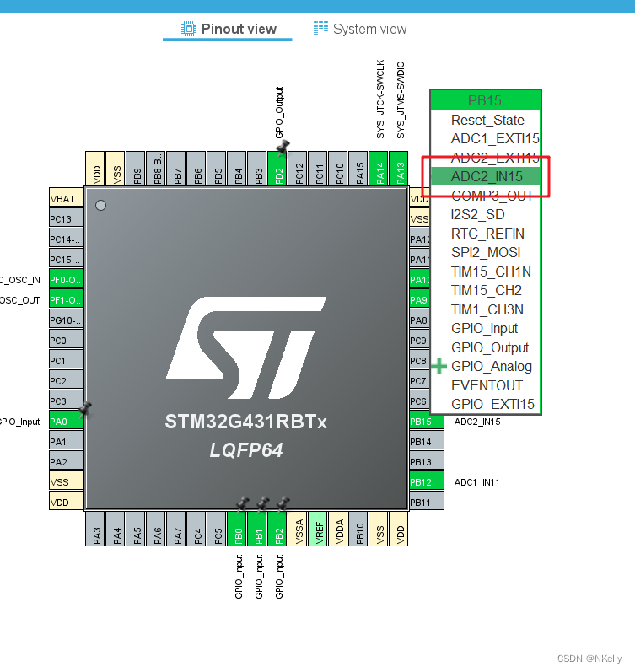
Task: Select pin PA0 on the left side
Action: [x=67, y=422]
